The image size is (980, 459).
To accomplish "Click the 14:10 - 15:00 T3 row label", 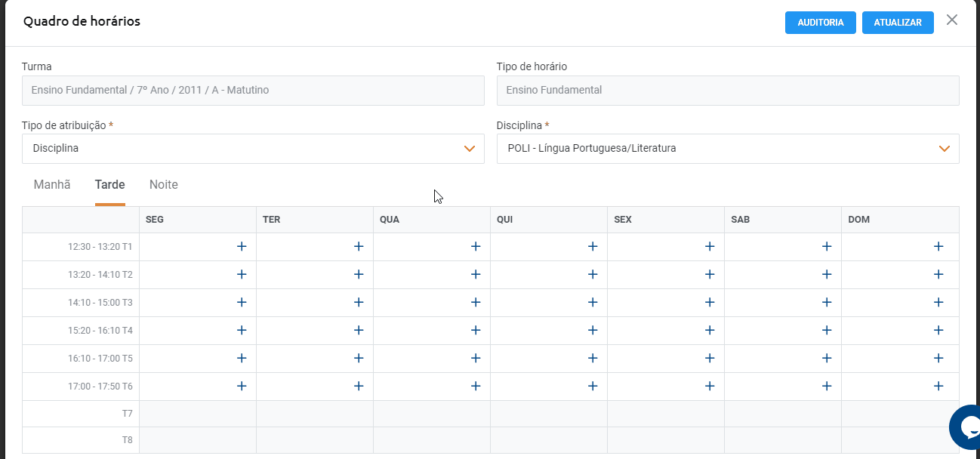I will click(100, 303).
